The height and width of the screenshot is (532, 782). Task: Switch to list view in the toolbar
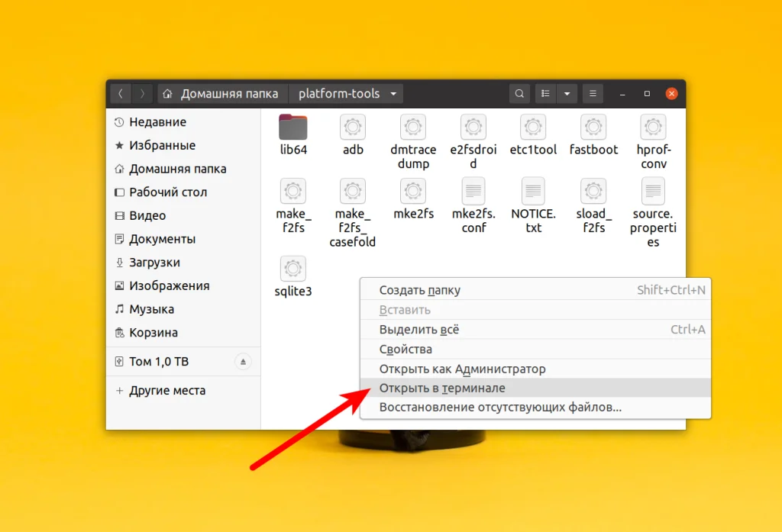pos(545,92)
